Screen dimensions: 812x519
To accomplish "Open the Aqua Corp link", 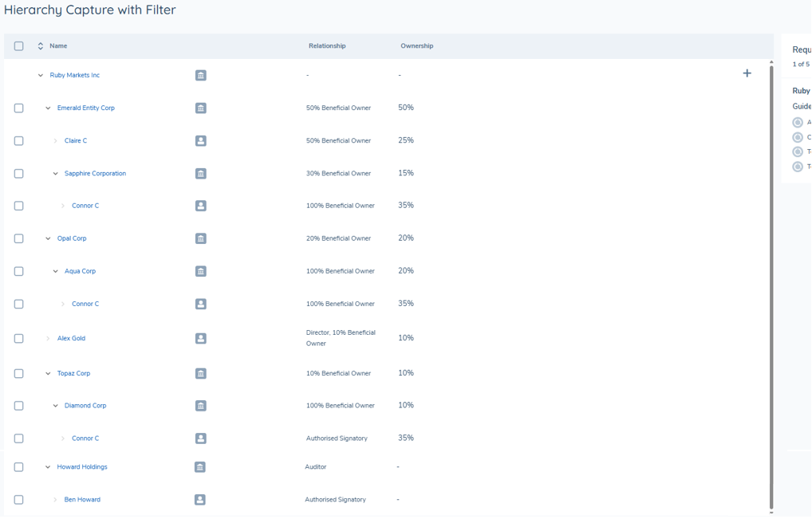I will 80,271.
